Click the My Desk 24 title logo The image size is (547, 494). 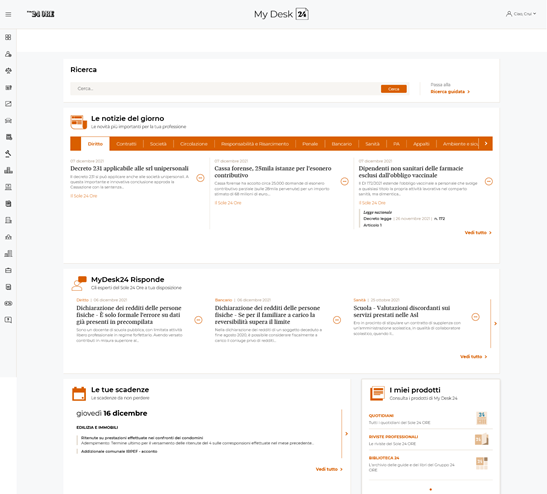point(281,14)
